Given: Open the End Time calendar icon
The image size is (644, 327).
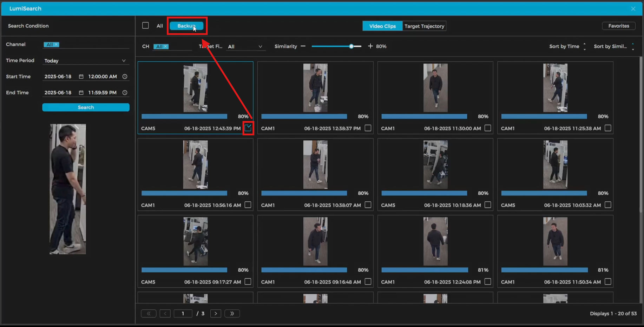Looking at the screenshot, I should [x=81, y=93].
